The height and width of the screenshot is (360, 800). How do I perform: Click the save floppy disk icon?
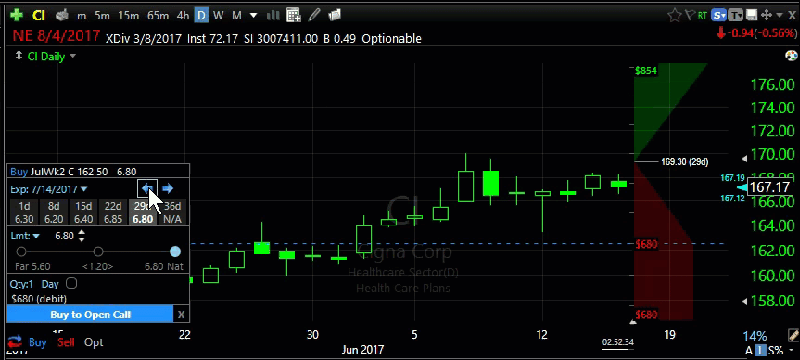pyautogui.click(x=751, y=15)
